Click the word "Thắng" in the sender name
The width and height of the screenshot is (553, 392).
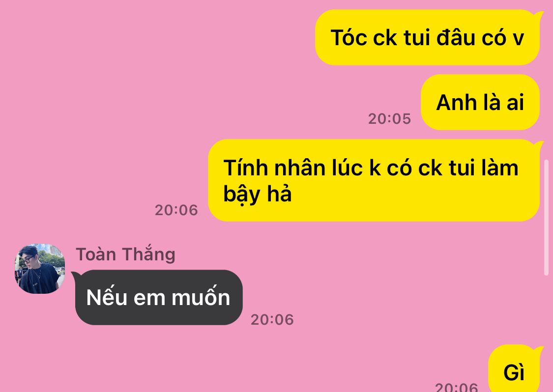[148, 254]
